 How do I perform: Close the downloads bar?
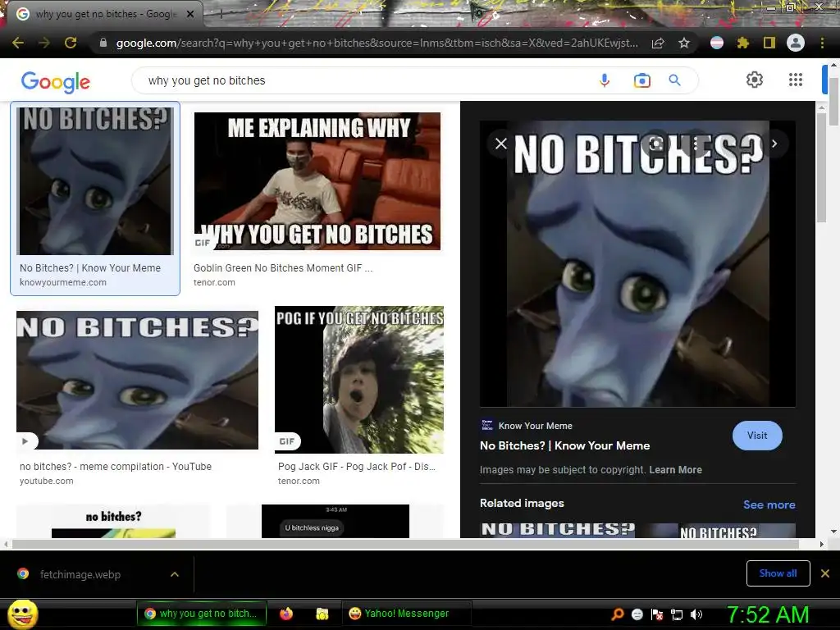click(825, 573)
